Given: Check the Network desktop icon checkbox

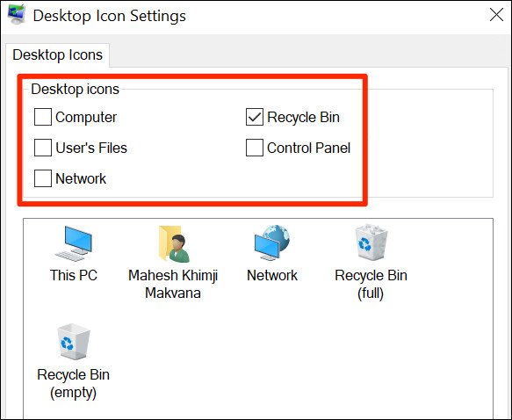Looking at the screenshot, I should (x=43, y=178).
